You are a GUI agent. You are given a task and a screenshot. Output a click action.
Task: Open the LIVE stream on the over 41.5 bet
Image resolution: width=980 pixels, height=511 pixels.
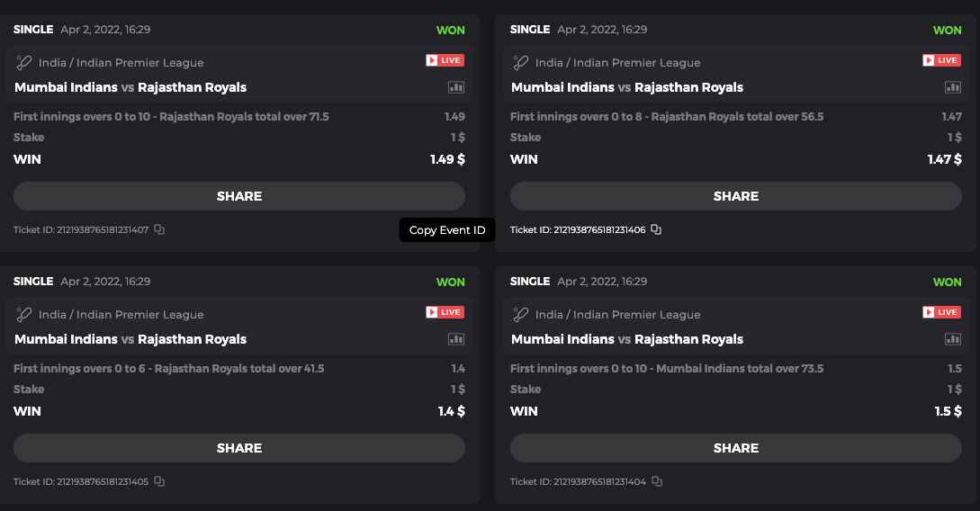(445, 312)
